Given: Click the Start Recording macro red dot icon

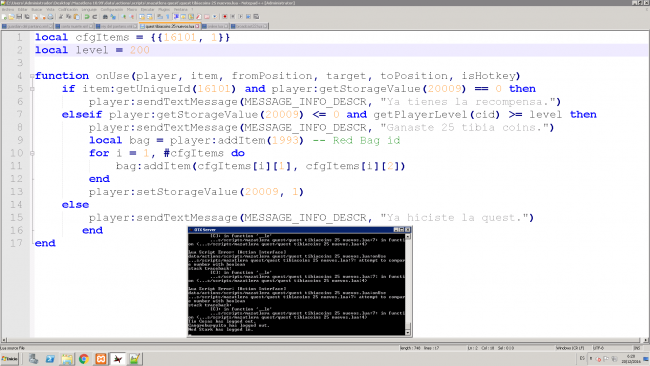Looking at the screenshot, I should click(x=225, y=17).
